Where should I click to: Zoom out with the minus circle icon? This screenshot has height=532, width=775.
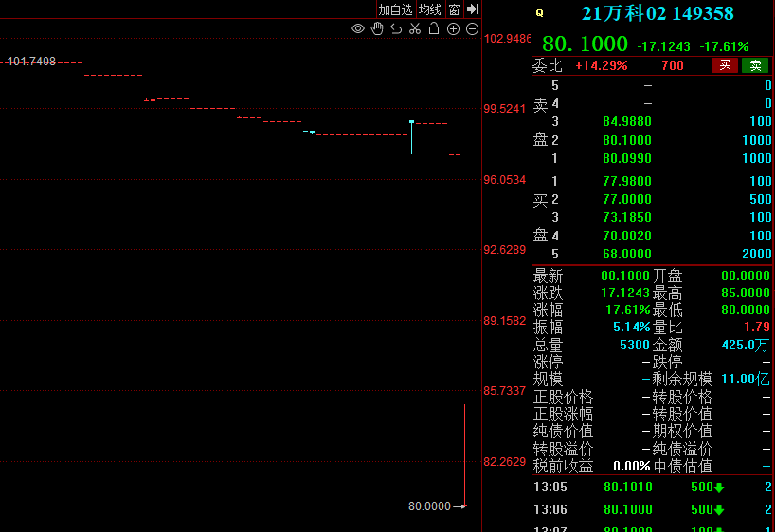(x=473, y=29)
